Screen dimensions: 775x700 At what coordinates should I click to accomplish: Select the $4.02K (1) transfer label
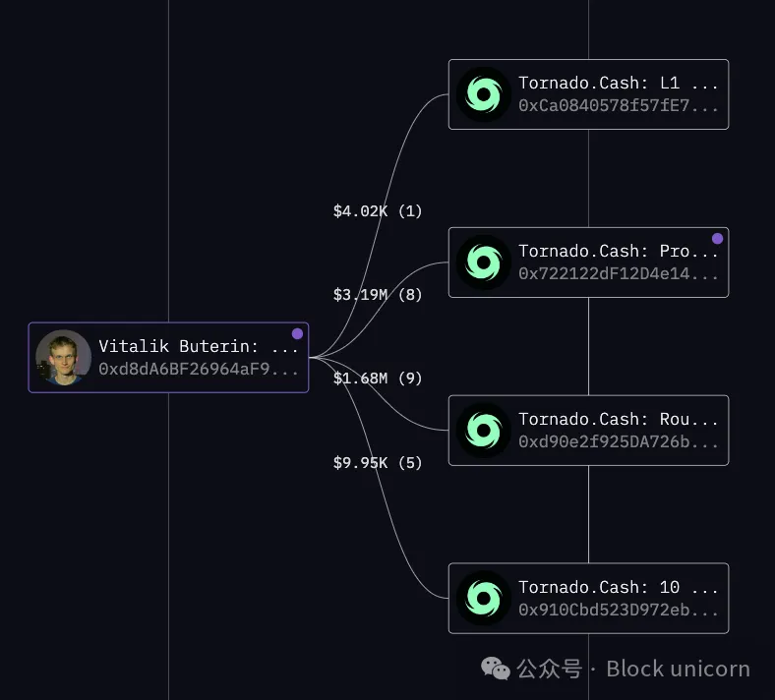click(x=378, y=211)
